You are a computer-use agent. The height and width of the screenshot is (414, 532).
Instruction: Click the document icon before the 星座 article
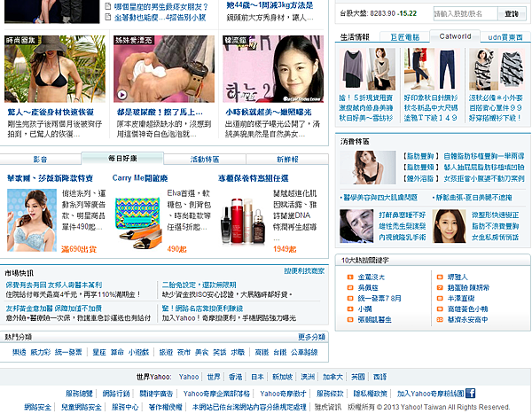click(108, 6)
